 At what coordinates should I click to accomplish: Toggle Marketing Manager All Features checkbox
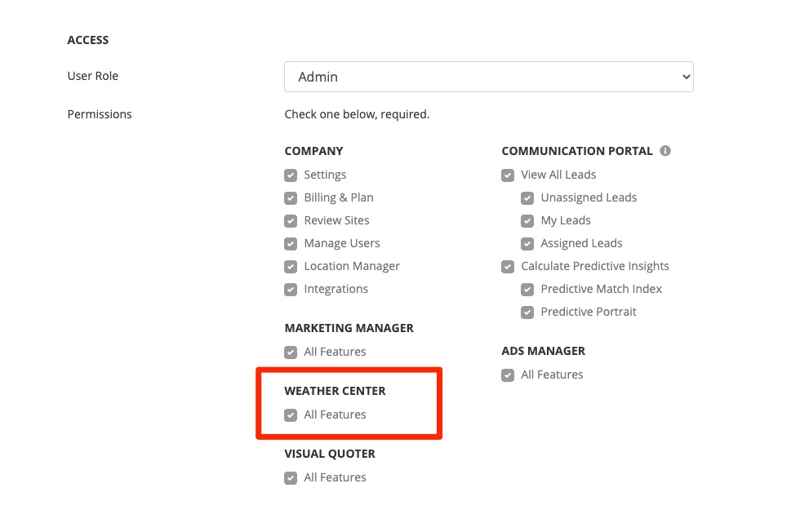291,352
